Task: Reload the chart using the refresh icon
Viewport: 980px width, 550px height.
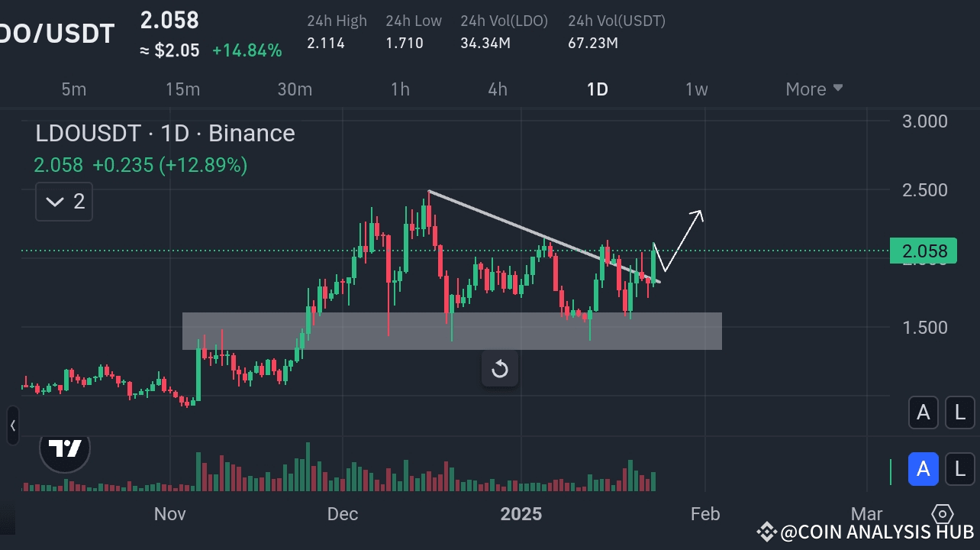Action: tap(500, 369)
